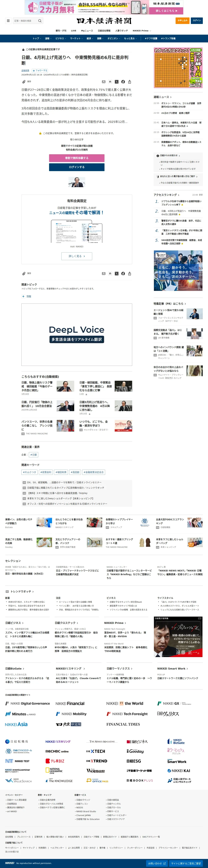This screenshot has width=208, height=868.
Task: Select the #ナフサ高騰 tag in navigation
Action: 151,38
